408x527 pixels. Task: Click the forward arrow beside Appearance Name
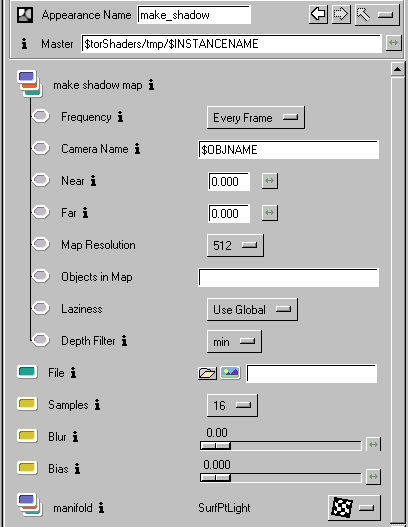pos(341,14)
